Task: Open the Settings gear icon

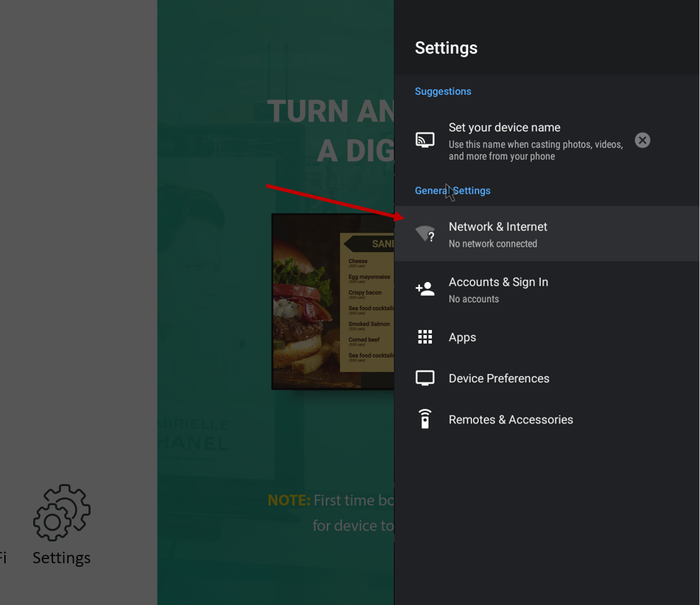Action: point(62,512)
